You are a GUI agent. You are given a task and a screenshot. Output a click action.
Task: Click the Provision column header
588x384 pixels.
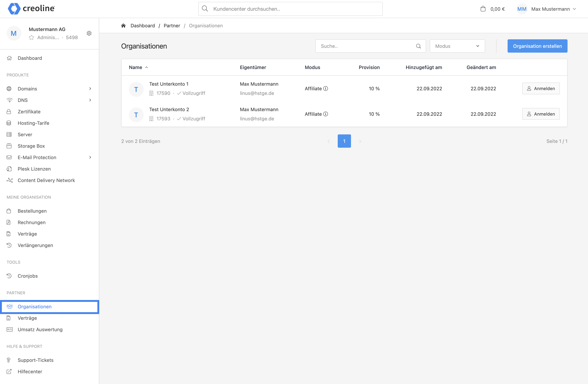369,67
